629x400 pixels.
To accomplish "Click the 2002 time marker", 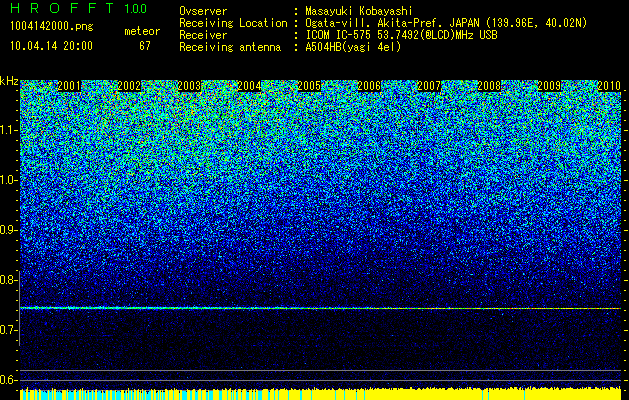I will [x=129, y=86].
